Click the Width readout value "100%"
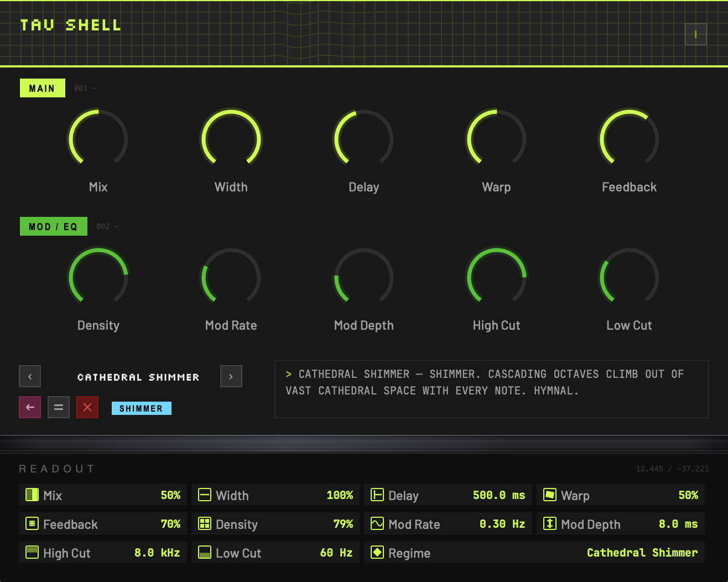 340,495
